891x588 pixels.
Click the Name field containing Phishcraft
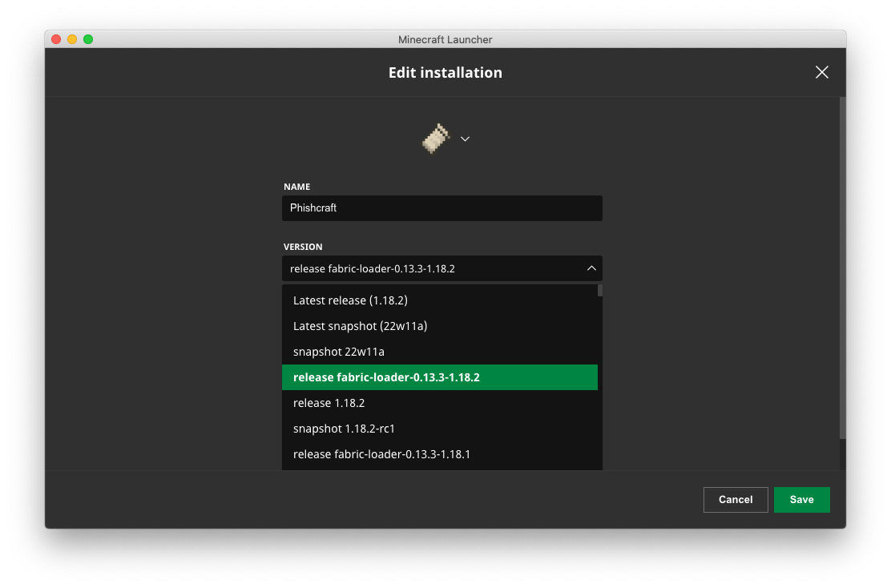tap(441, 208)
